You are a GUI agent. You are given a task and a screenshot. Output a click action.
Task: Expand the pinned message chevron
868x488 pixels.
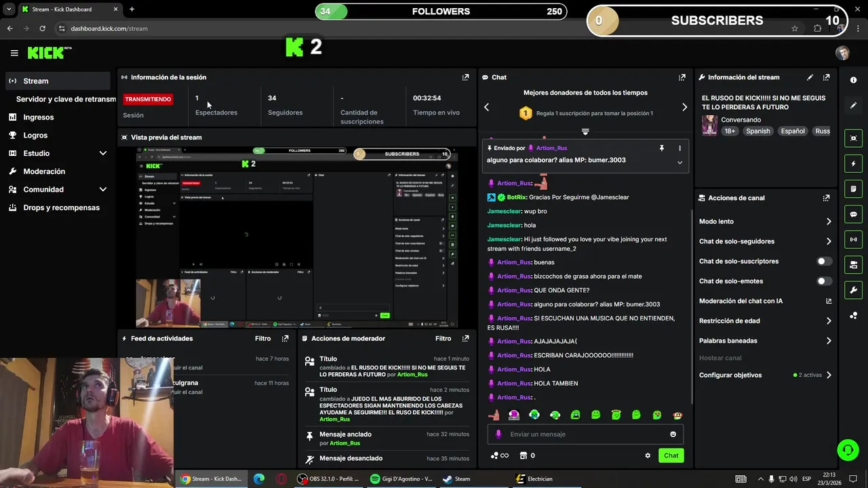coord(679,162)
